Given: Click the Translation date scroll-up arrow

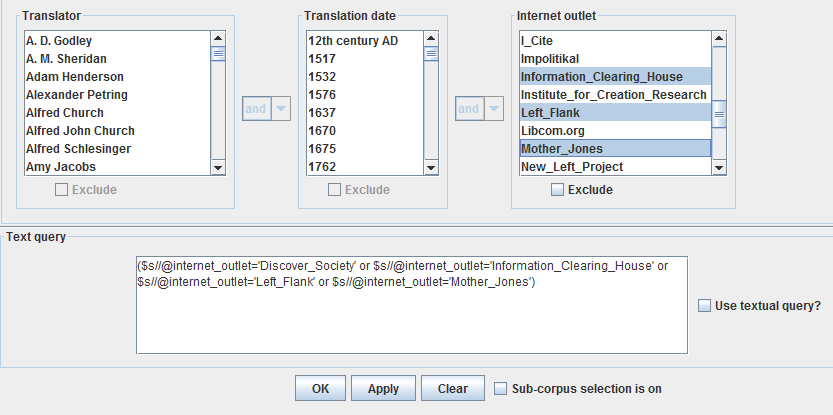Looking at the screenshot, I should tap(431, 39).
